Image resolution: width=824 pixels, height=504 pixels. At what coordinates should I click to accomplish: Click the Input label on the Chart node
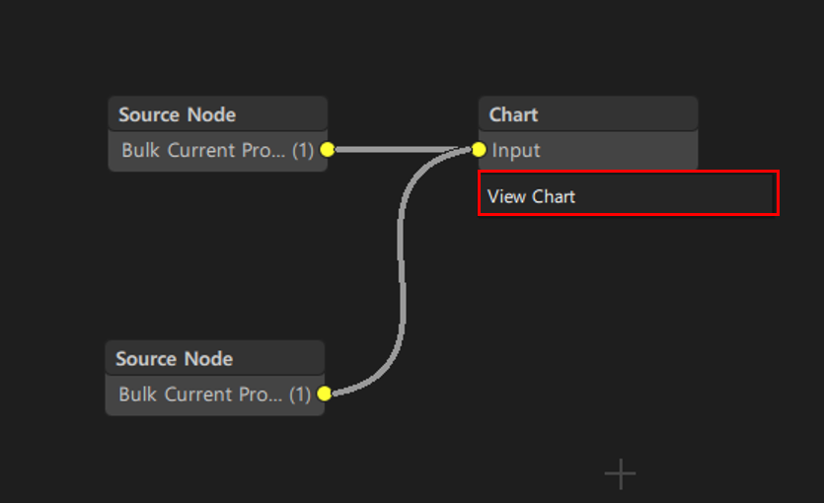516,151
